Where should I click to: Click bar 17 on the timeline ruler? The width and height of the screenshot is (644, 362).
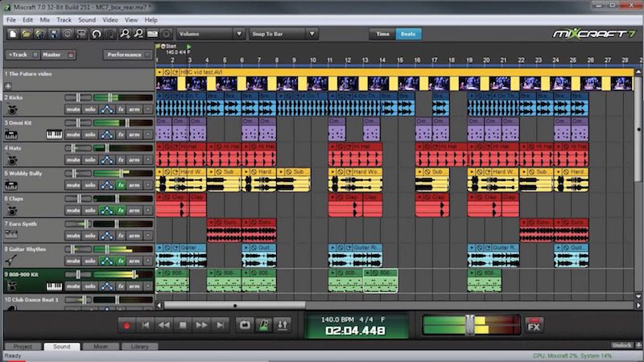point(435,60)
